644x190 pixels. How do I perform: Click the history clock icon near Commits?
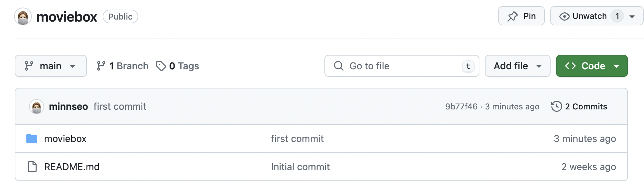point(556,106)
